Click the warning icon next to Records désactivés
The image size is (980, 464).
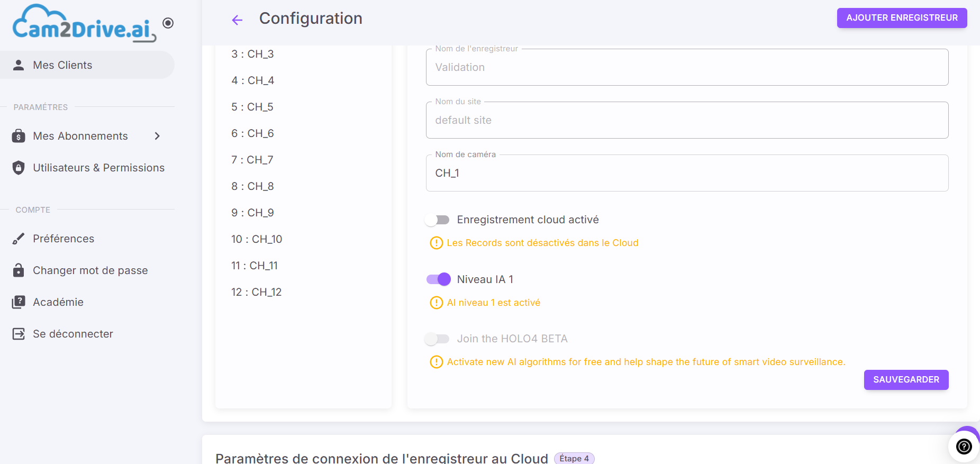(x=436, y=243)
